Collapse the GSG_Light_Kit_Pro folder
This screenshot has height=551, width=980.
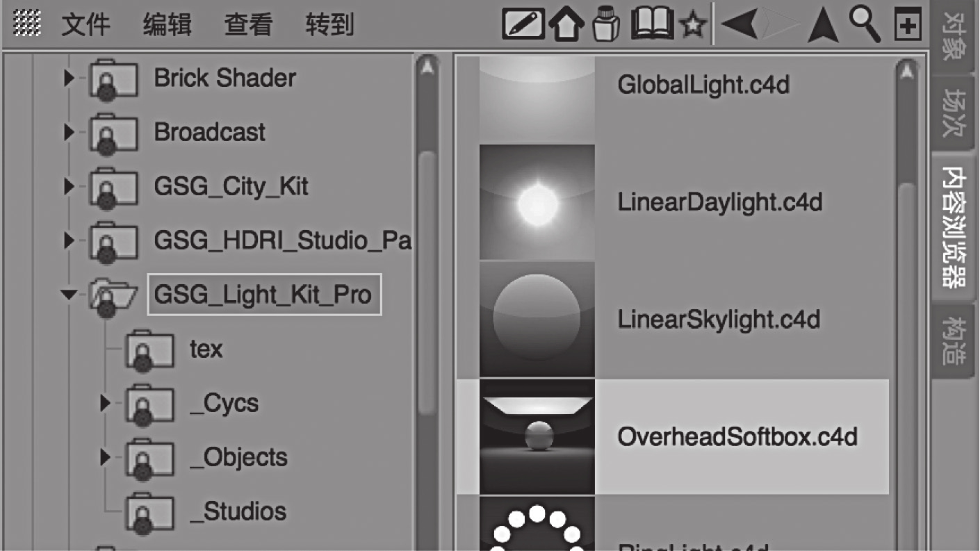[x=68, y=295]
